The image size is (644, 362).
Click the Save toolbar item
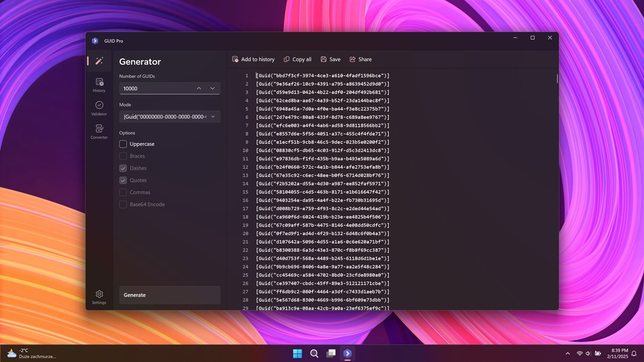click(331, 59)
